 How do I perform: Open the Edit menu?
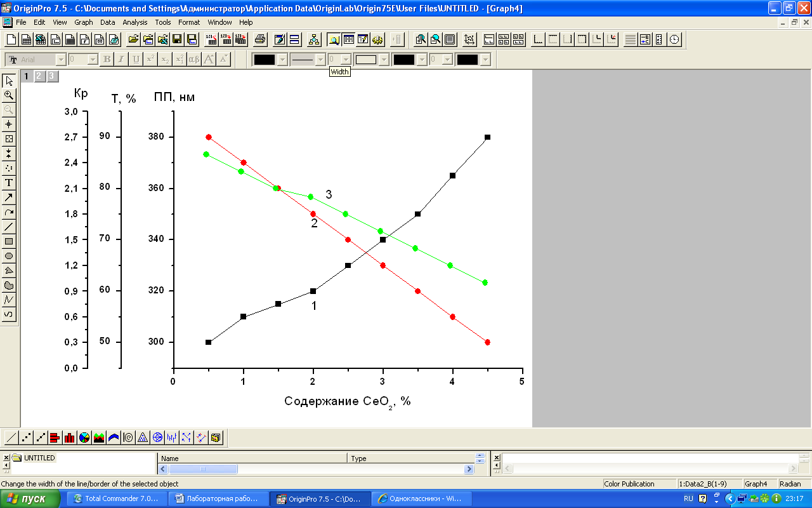tap(39, 22)
